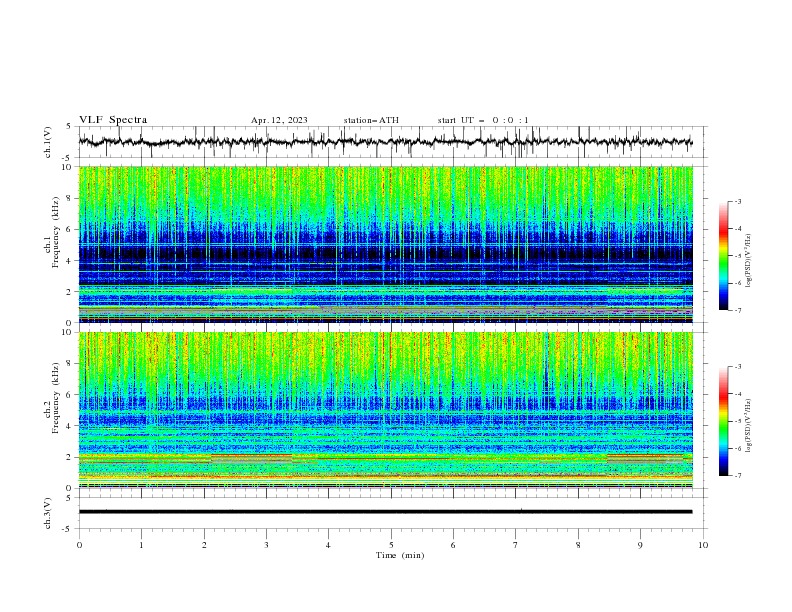
Task: Click the "ch.1(V)" waveform axis label
Action: [x=48, y=142]
